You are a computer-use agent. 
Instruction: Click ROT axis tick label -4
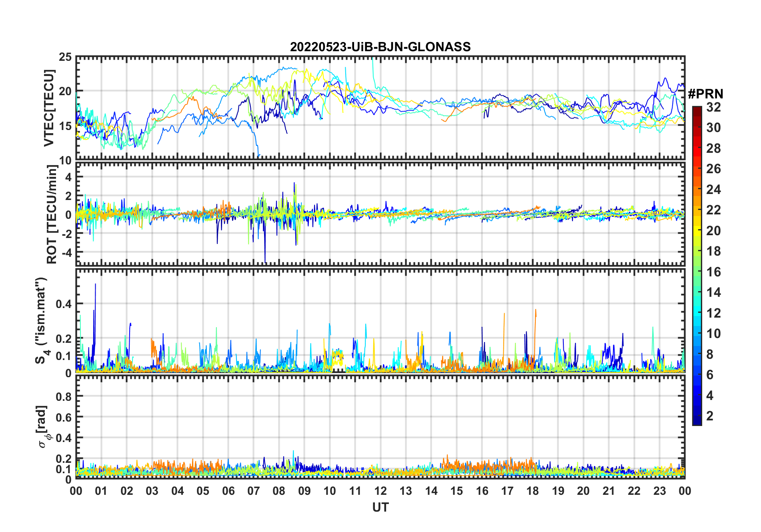66,252
